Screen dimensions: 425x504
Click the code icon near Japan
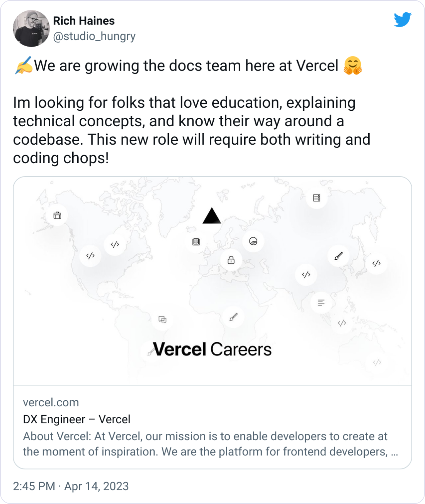coord(376,264)
